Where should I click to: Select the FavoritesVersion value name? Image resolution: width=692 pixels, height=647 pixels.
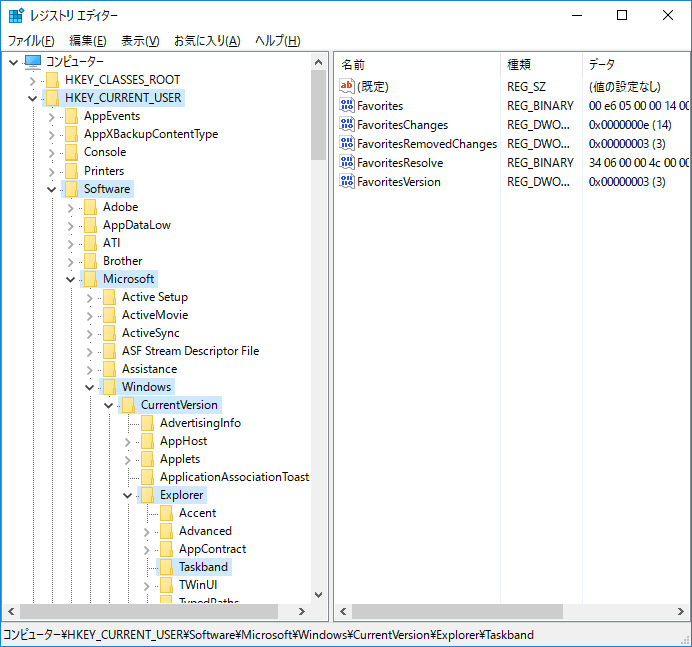coord(399,182)
